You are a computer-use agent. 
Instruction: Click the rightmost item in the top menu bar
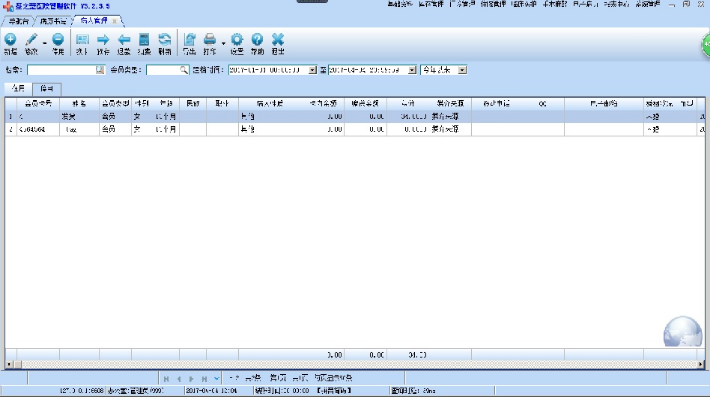(x=648, y=4)
